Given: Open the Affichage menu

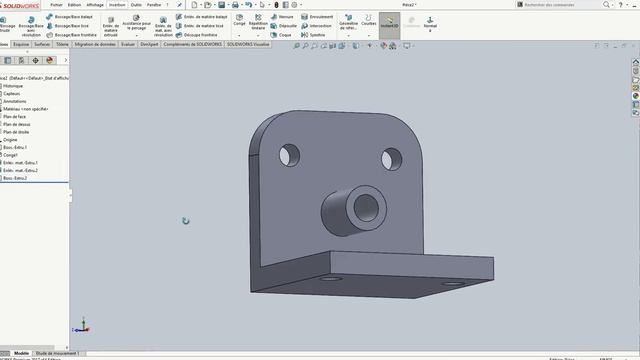Looking at the screenshot, I should tap(95, 5).
